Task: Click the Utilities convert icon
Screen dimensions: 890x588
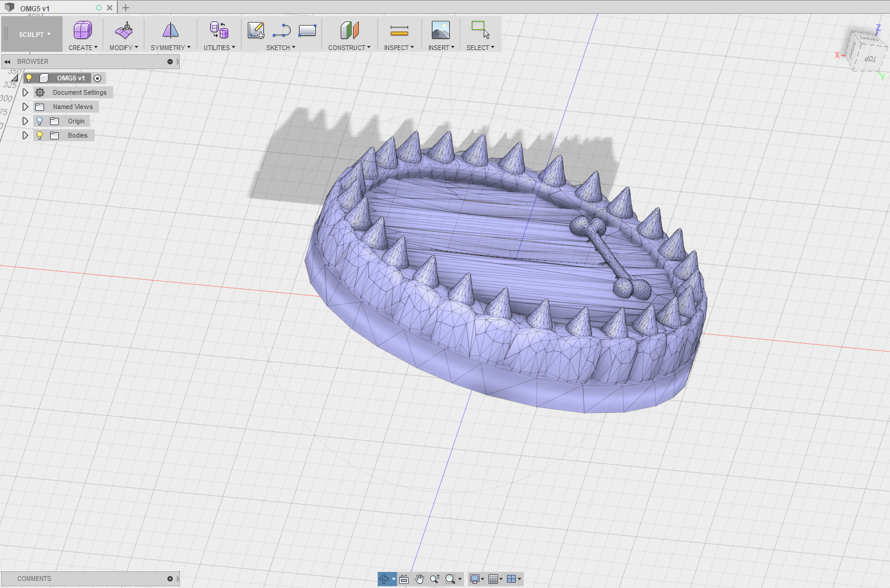Action: coord(219,30)
